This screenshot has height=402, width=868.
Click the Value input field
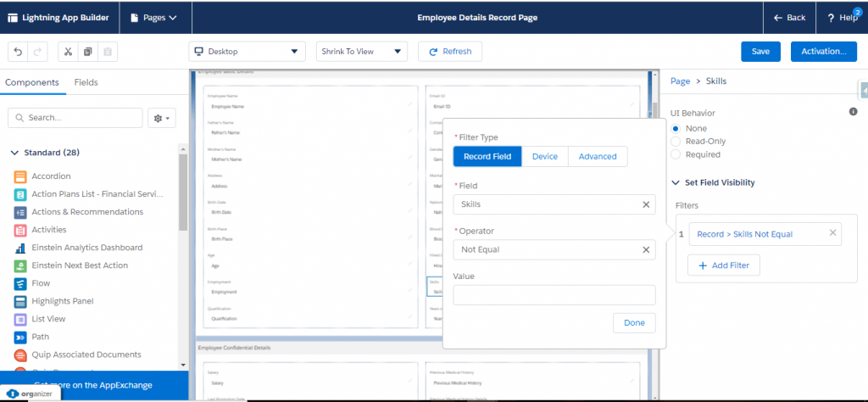(554, 295)
